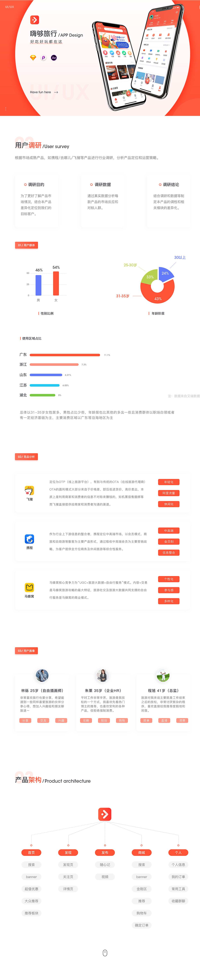The image size is (200, 980).
Task: Click 随心记 under 发布
Action: [x=105, y=865]
